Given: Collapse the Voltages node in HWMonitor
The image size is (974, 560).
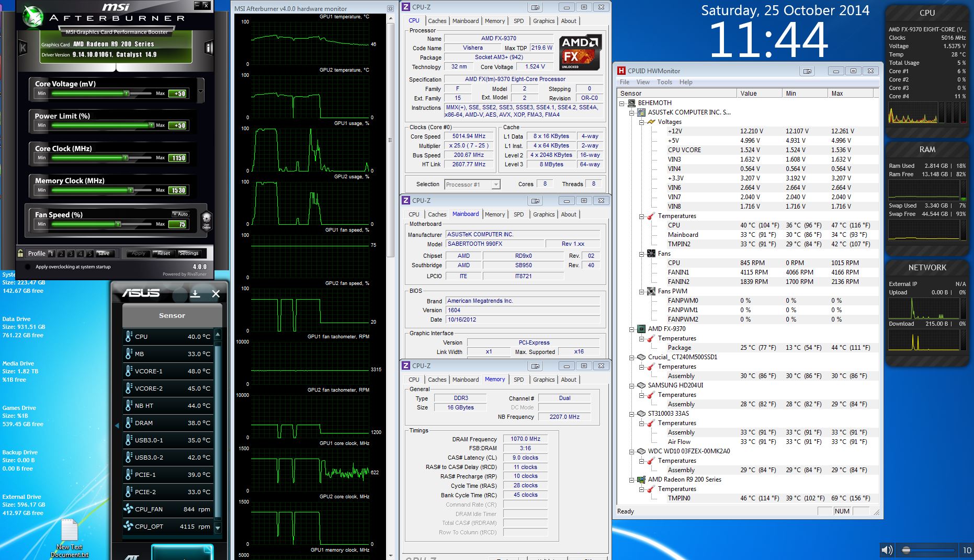Looking at the screenshot, I should (x=641, y=122).
